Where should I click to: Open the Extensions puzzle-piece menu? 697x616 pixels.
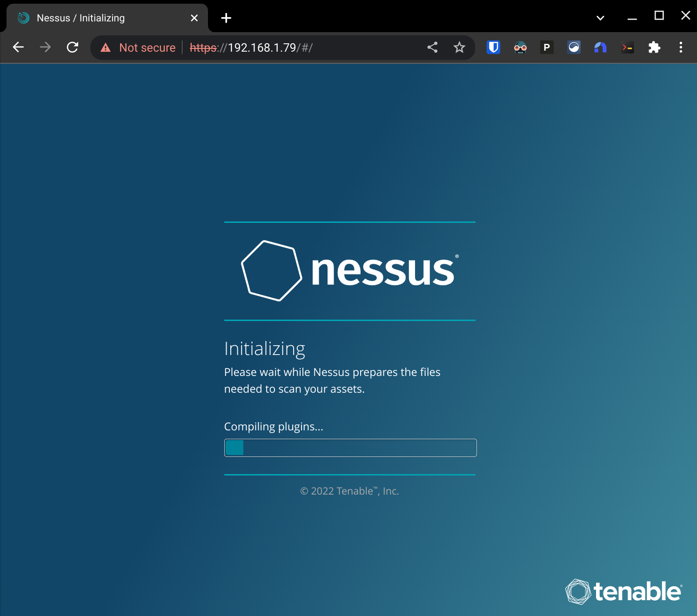click(x=654, y=47)
